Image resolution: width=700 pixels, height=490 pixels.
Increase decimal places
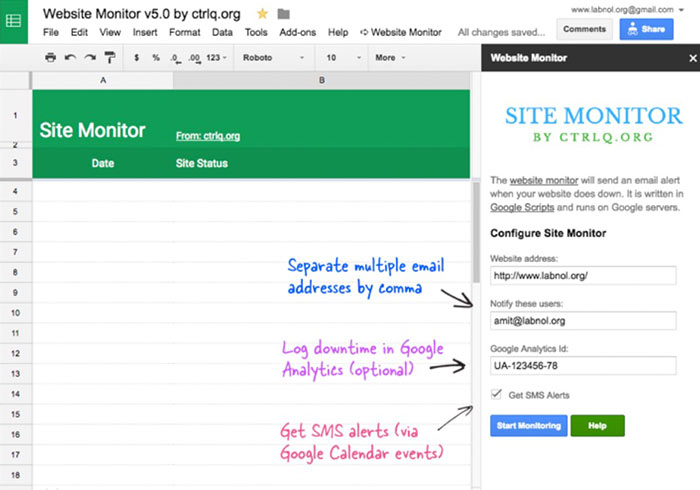coord(195,58)
